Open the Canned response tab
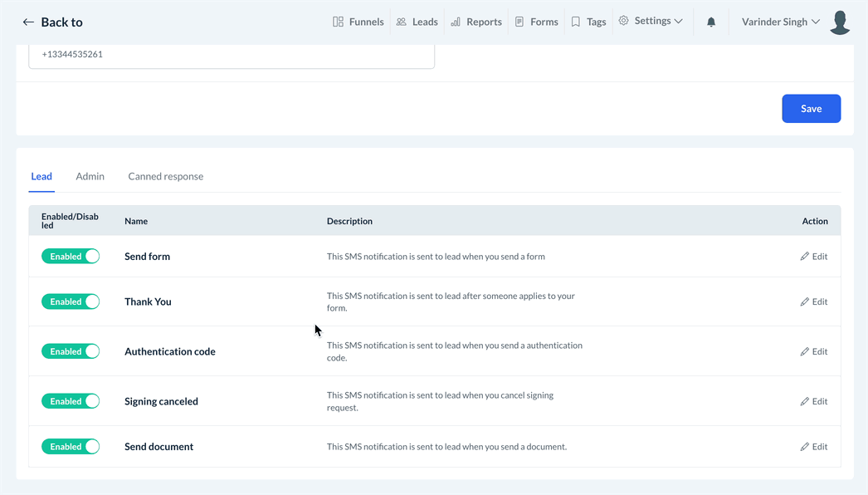 [x=165, y=176]
